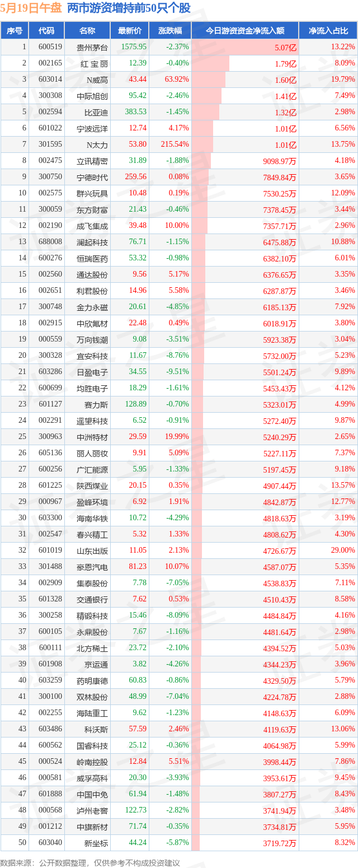Click stock code 000967
Screen dimensions: 358x868
click(x=50, y=502)
